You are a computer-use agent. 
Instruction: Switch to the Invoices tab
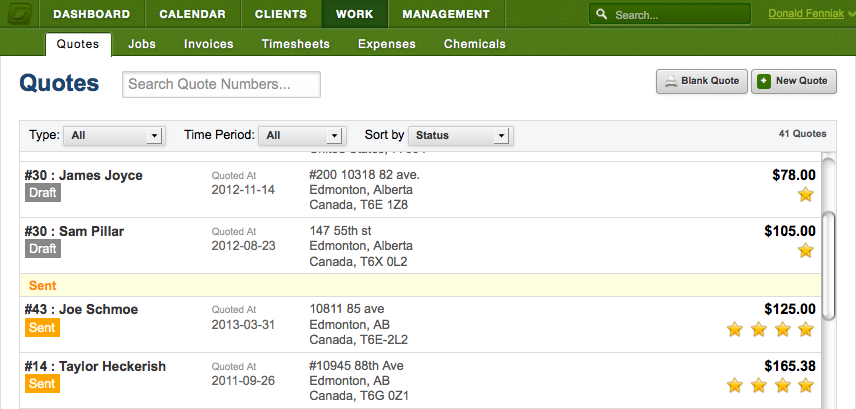(209, 44)
